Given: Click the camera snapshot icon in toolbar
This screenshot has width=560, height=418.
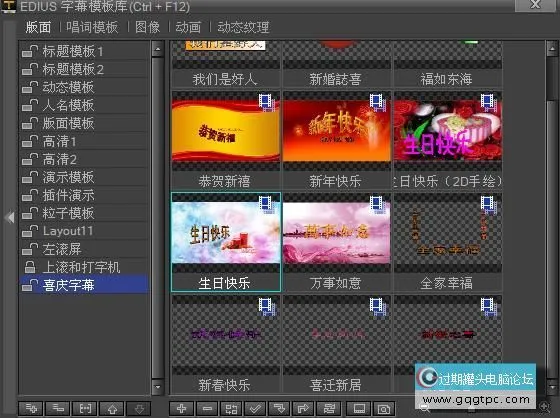Looking at the screenshot, I should [x=384, y=408].
